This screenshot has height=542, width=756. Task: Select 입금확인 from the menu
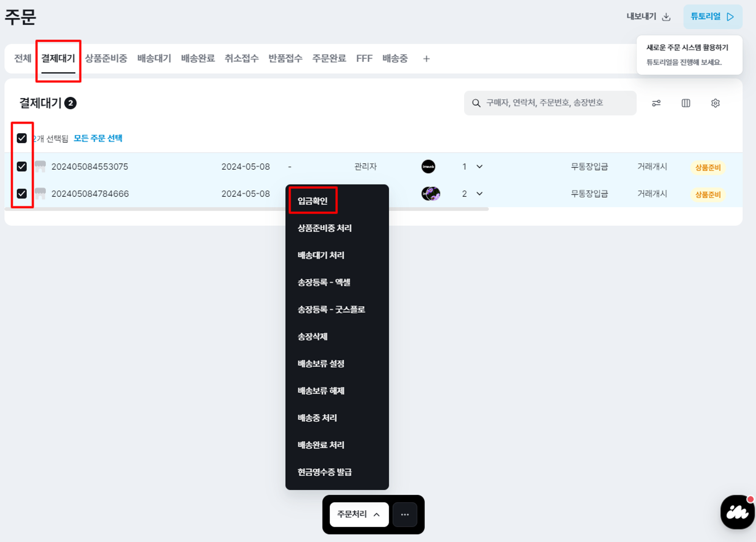[x=313, y=201]
